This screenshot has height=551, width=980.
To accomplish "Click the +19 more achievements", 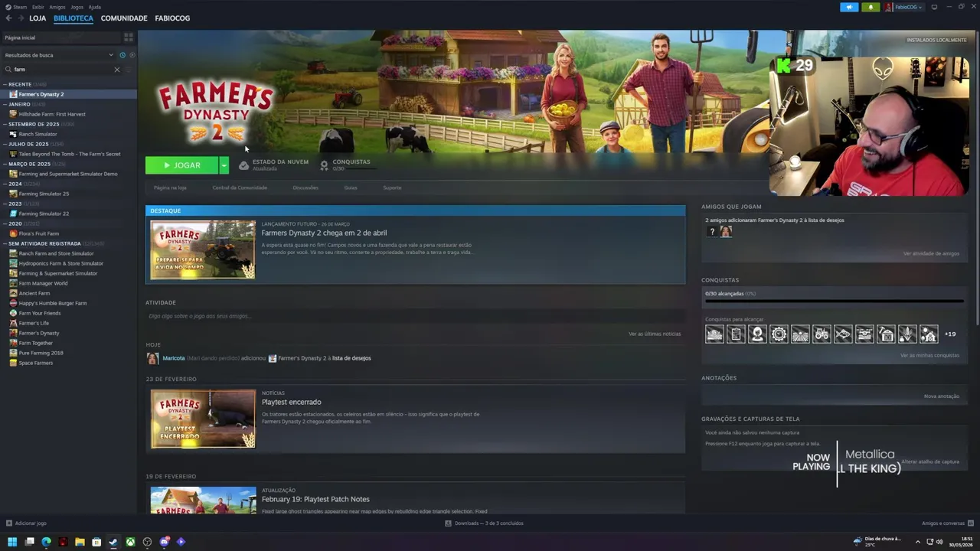I will 950,334.
